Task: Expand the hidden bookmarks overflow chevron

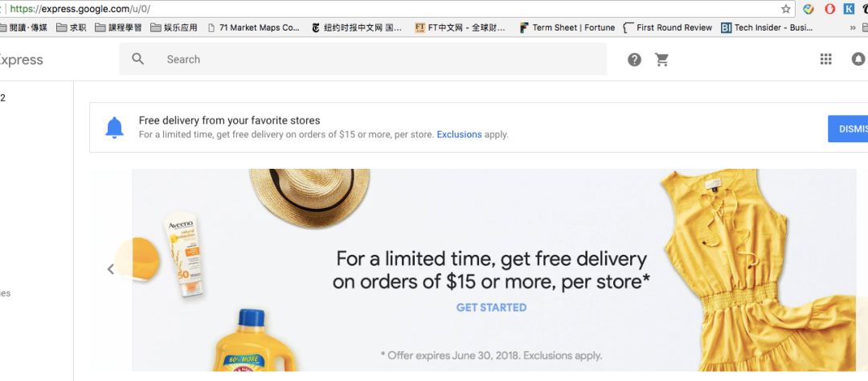Action: pos(853,27)
